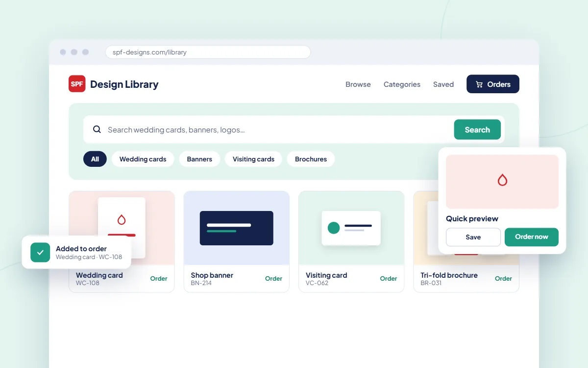This screenshot has width=588, height=368.
Task: Click the Quick preview heading
Action: (x=472, y=219)
